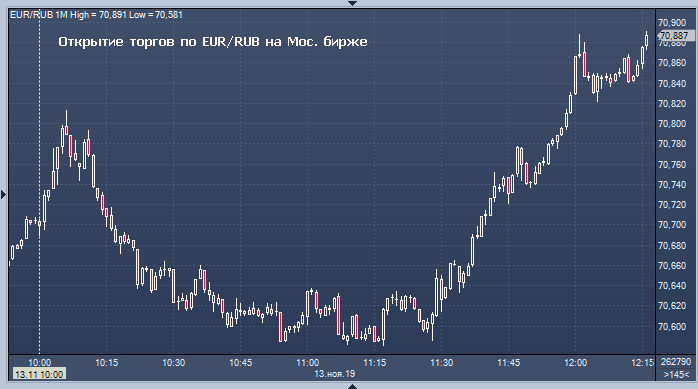Click the 70,640 price axis label
The width and height of the screenshot is (698, 389).
tap(672, 286)
